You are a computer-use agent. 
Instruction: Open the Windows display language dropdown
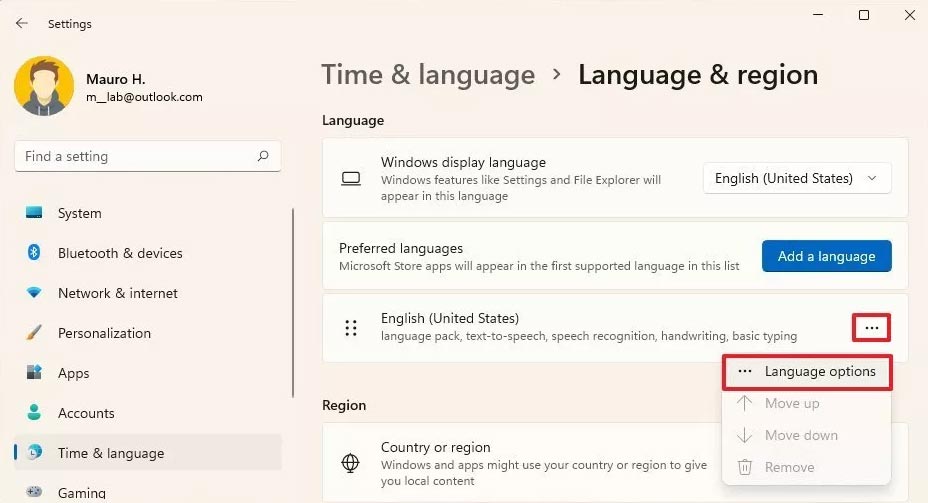pyautogui.click(x=797, y=178)
